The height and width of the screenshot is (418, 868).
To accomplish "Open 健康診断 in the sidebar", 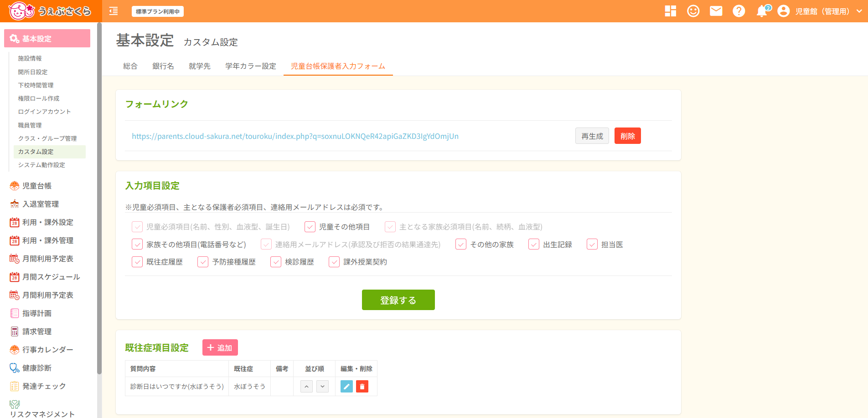I will click(37, 368).
